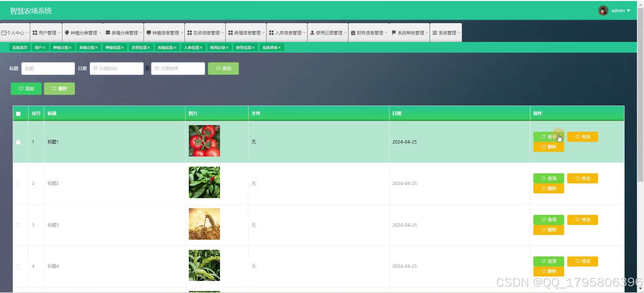Click the 日期起始 date input
The height and width of the screenshot is (293, 644).
click(117, 68)
